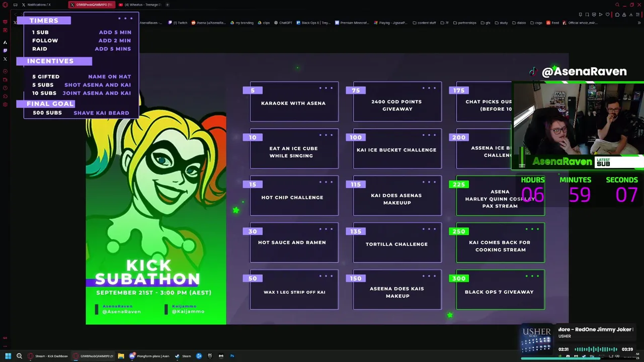The width and height of the screenshot is (644, 362).
Task: Expand the diablo bookmark folder
Action: click(x=519, y=23)
